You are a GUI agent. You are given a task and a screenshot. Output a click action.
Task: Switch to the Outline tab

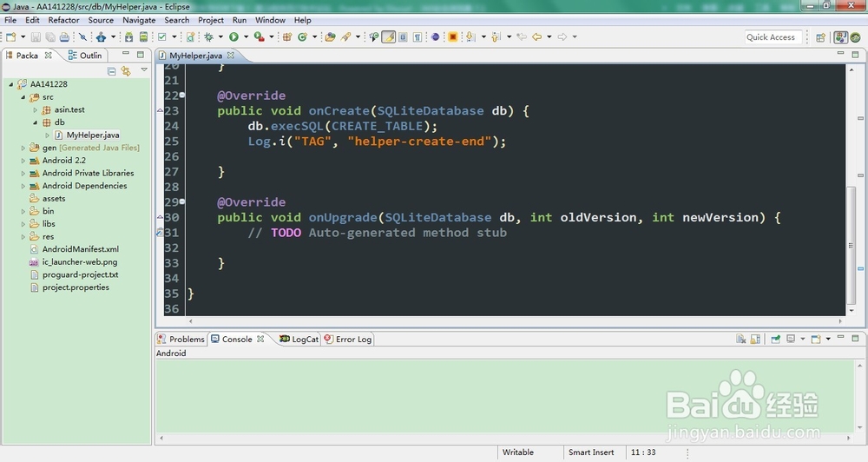pos(85,56)
